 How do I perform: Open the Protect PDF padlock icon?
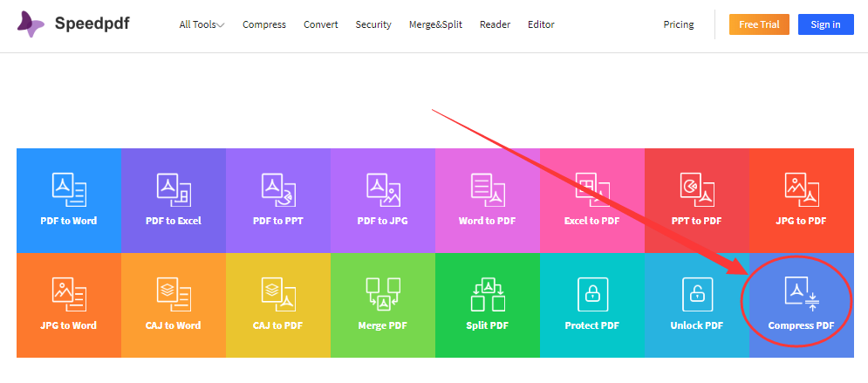591,294
